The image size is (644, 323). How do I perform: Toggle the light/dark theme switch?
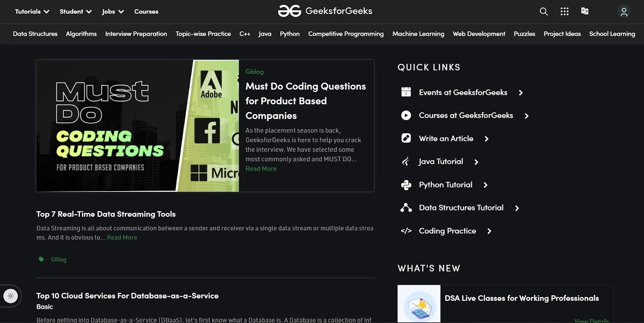click(x=10, y=296)
